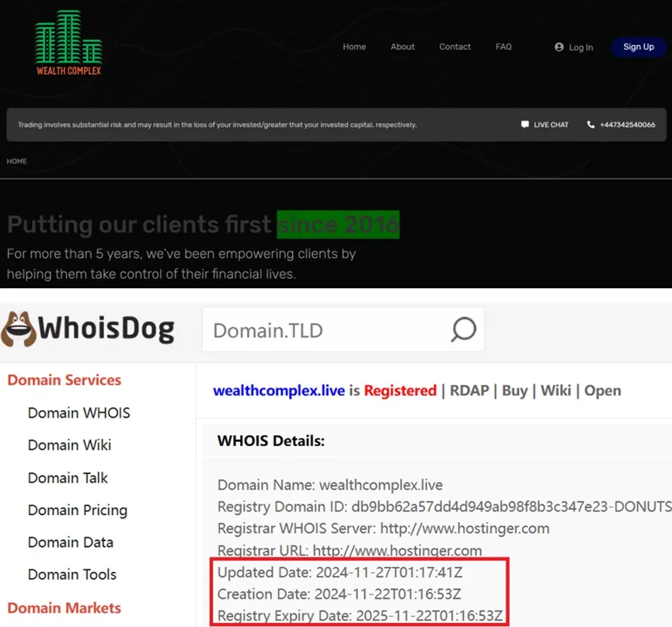Click the Log In text link
This screenshot has width=672, height=627.
coord(580,47)
